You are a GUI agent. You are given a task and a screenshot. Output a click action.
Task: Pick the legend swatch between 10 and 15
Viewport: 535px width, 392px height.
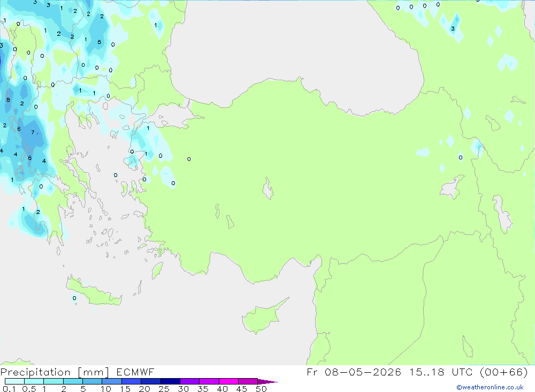(112, 381)
